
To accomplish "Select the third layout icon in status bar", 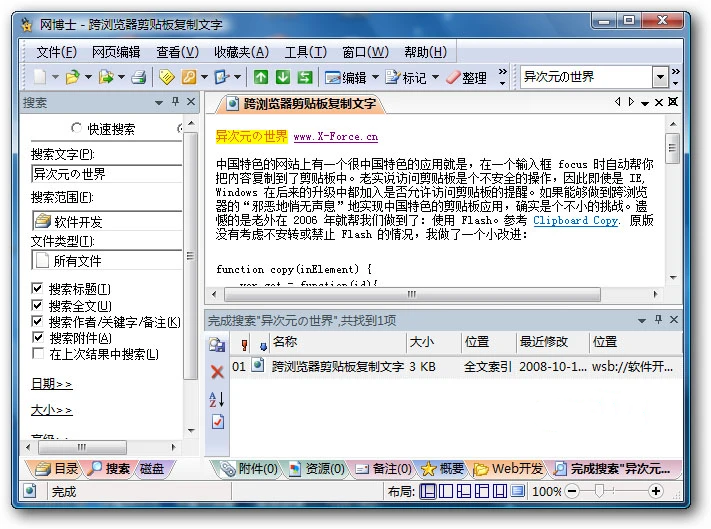I will (463, 491).
